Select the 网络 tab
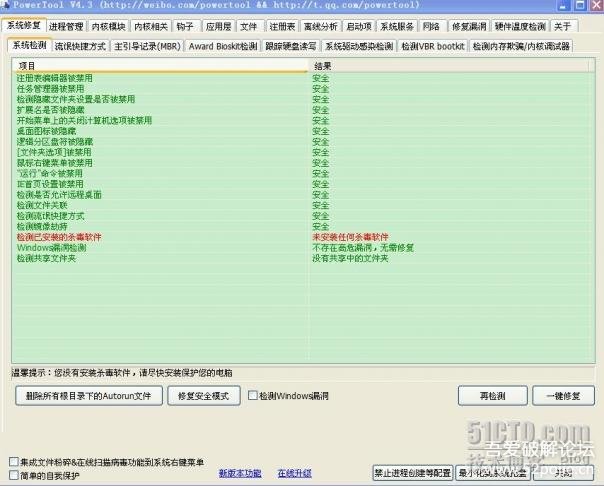Screen dimensions: 604x486 click(431, 26)
